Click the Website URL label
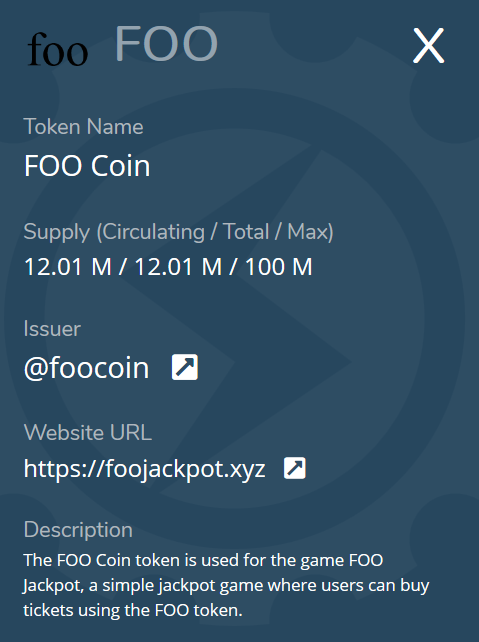This screenshot has width=479, height=642. click(x=88, y=432)
